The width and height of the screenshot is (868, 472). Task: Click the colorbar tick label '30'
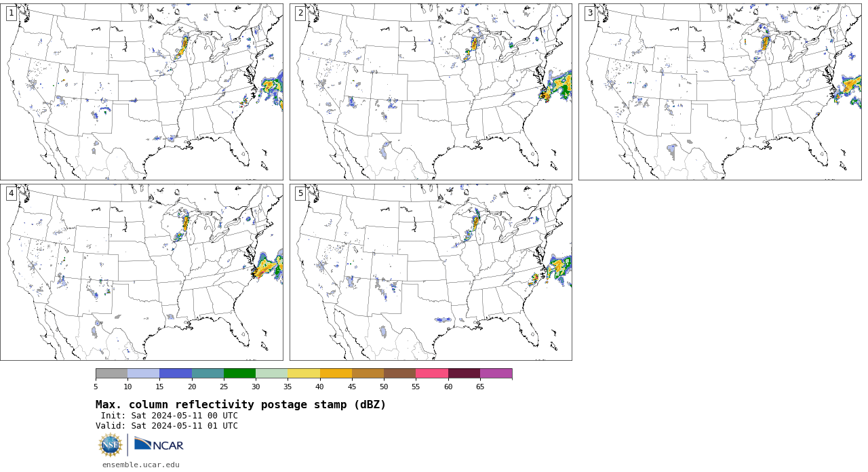click(x=256, y=387)
